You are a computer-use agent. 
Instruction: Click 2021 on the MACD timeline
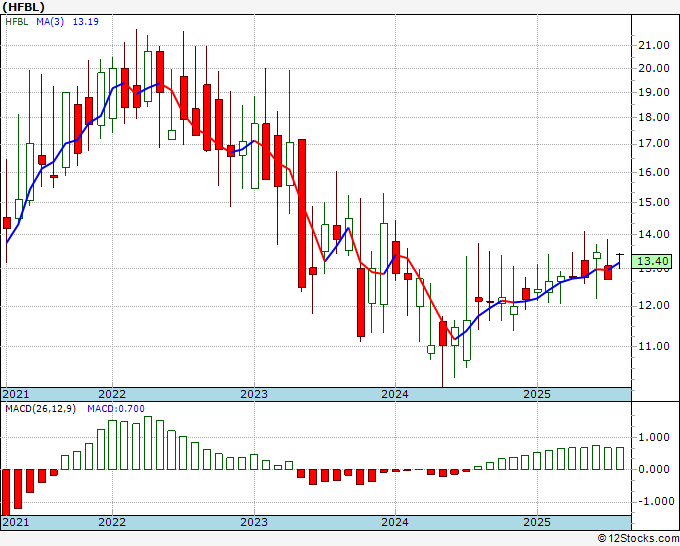click(16, 522)
